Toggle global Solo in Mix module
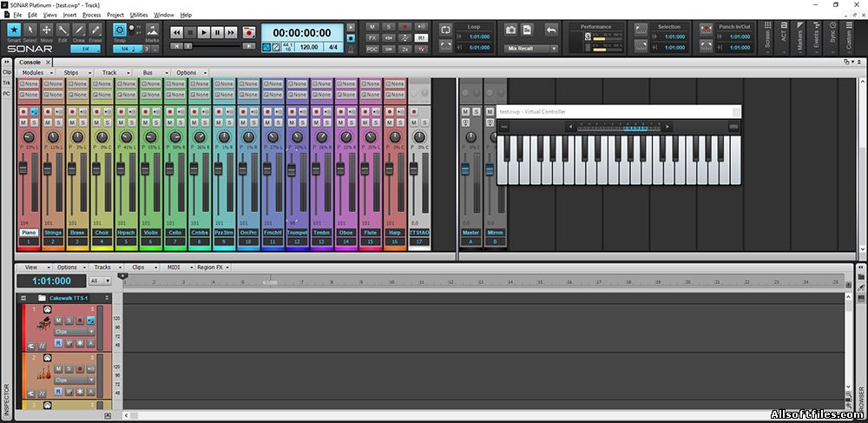The height and width of the screenshot is (423, 868). pyautogui.click(x=389, y=26)
